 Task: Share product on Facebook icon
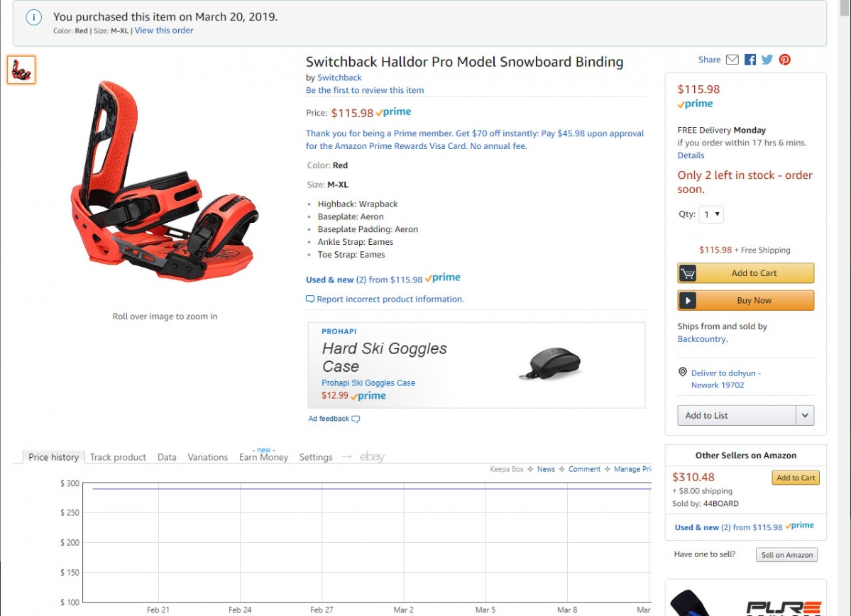pyautogui.click(x=750, y=60)
